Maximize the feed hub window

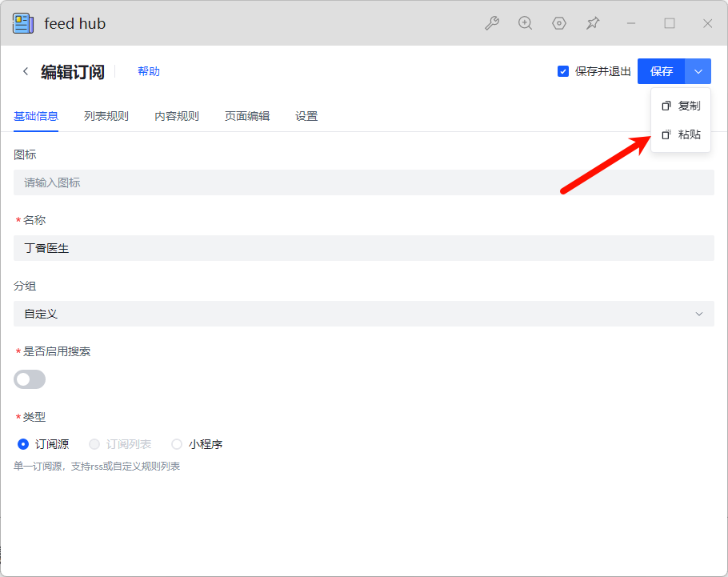670,23
